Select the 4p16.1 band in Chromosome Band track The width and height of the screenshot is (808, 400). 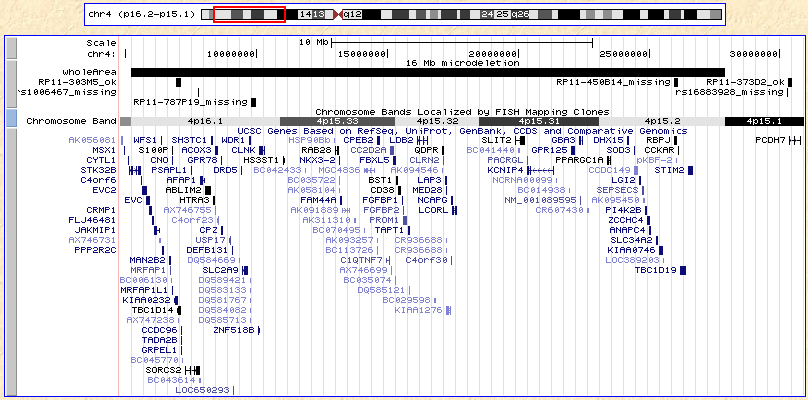tap(205, 120)
